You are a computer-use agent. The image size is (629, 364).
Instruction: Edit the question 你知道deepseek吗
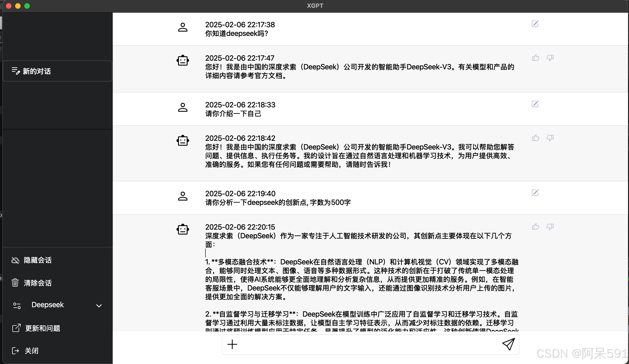coord(535,24)
